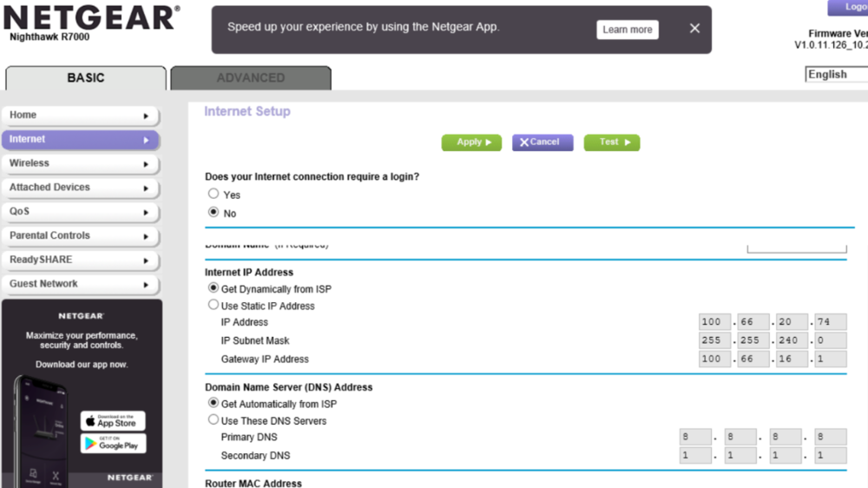This screenshot has height=488, width=868.
Task: Click the arrow icon beside ReadySHARE
Action: [x=146, y=260]
